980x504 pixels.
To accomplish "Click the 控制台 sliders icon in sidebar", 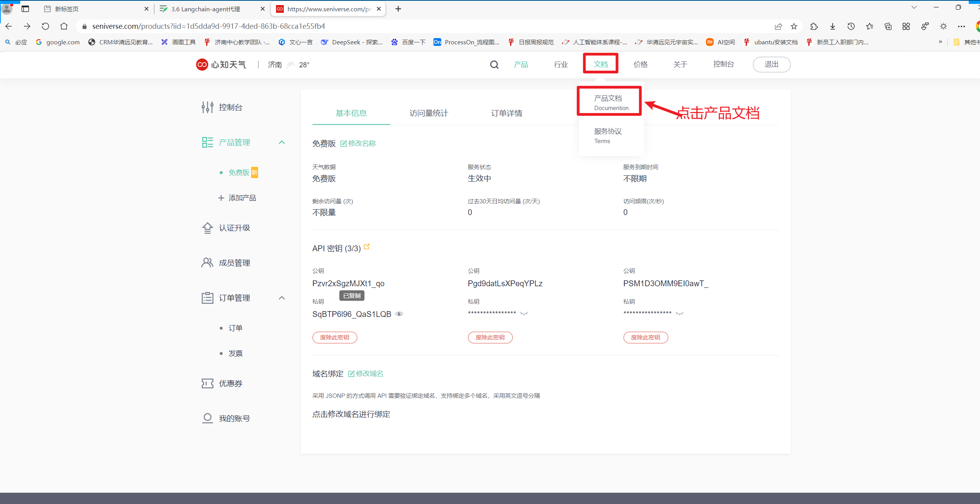I will point(207,107).
